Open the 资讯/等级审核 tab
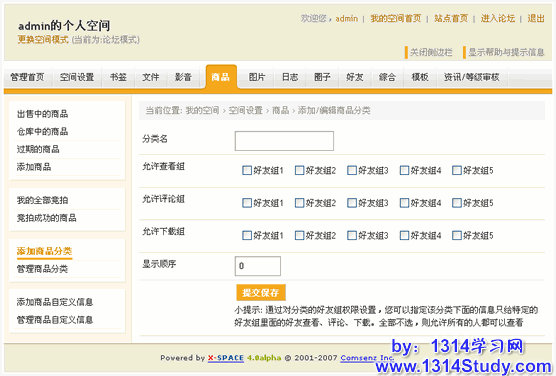 pos(472,77)
